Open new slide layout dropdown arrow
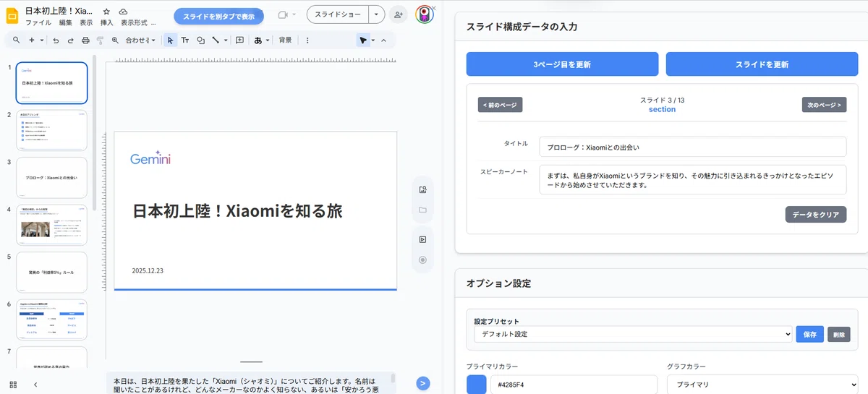The width and height of the screenshot is (868, 394). pos(42,40)
